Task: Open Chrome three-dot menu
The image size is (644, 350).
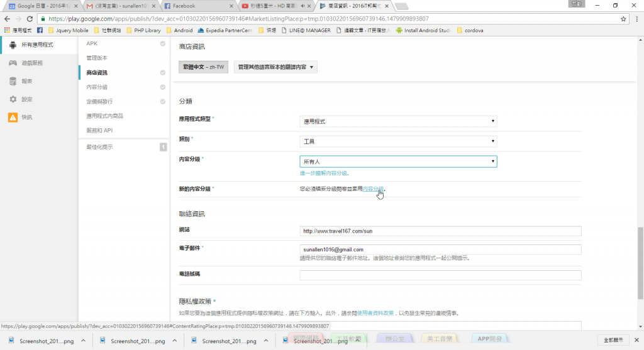Action: [x=636, y=19]
